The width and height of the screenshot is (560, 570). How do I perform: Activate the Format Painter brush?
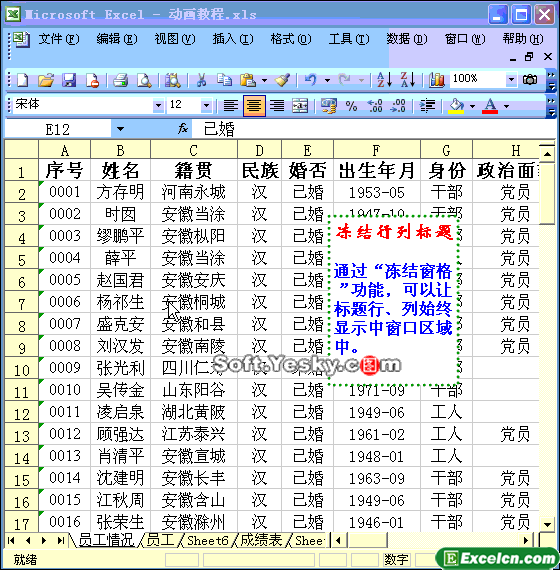tap(282, 80)
